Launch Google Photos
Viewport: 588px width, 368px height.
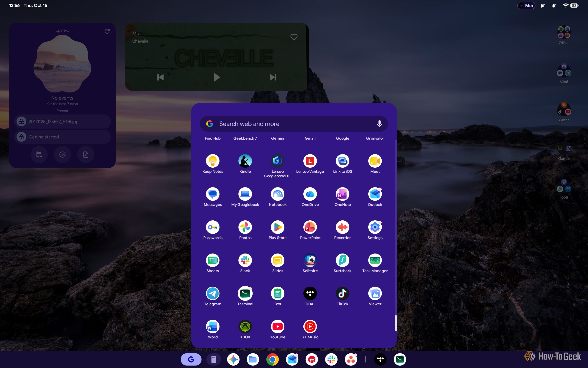[245, 227]
